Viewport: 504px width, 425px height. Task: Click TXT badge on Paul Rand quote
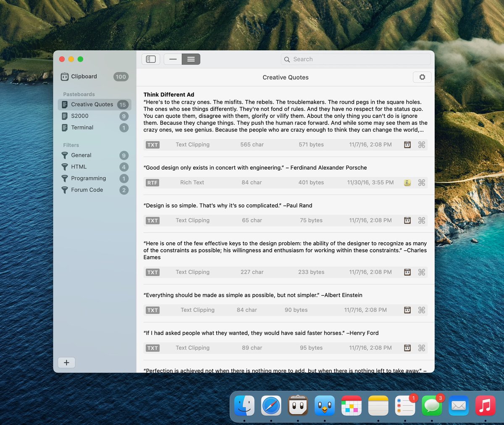tap(152, 220)
